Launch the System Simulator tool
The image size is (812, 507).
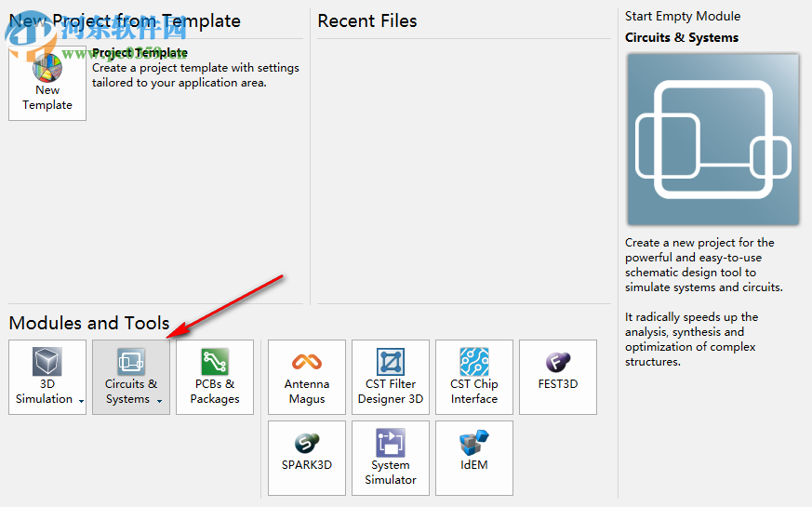tap(391, 458)
